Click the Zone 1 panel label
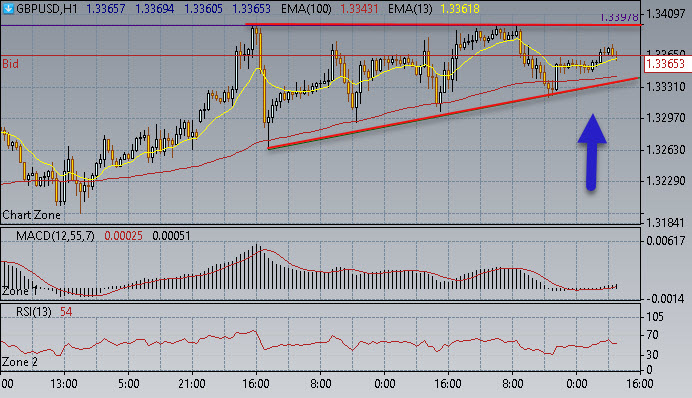 [20, 291]
